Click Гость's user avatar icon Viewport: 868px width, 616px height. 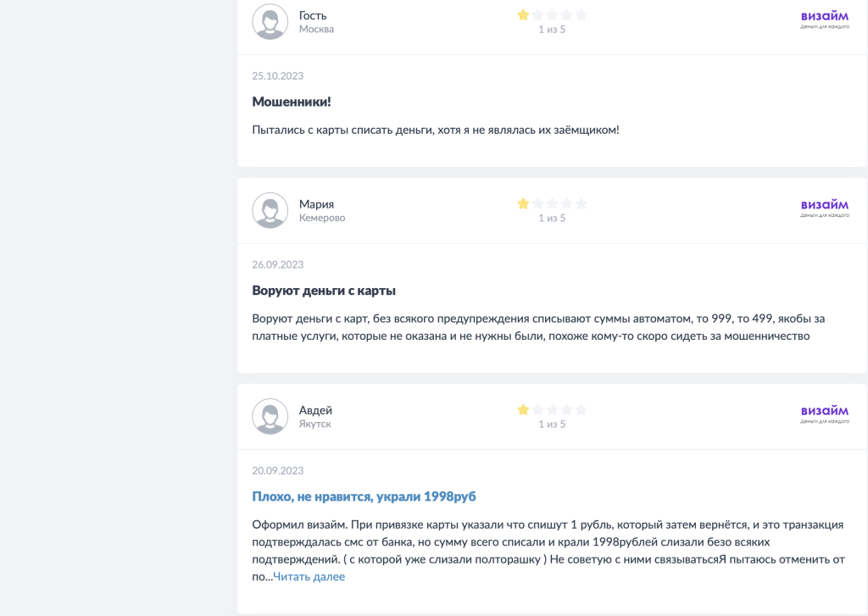pos(270,22)
